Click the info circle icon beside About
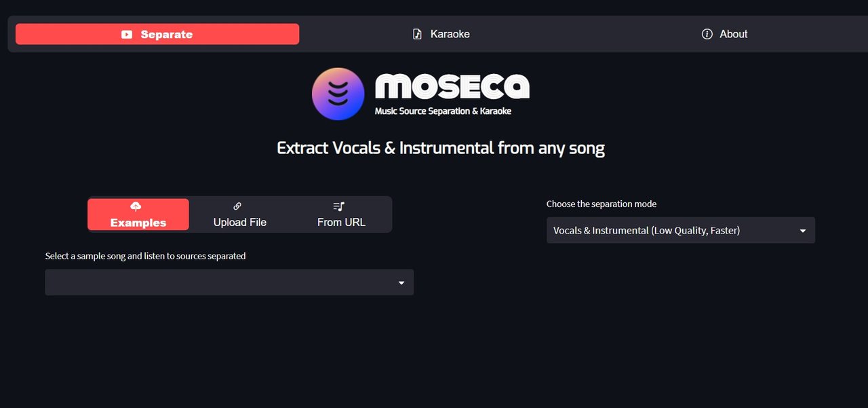Image resolution: width=868 pixels, height=408 pixels. (707, 34)
